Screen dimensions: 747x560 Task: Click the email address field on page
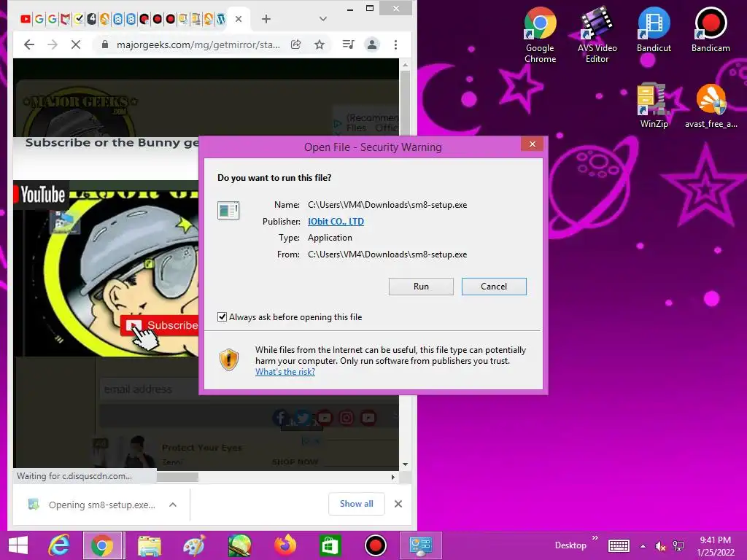click(x=150, y=389)
